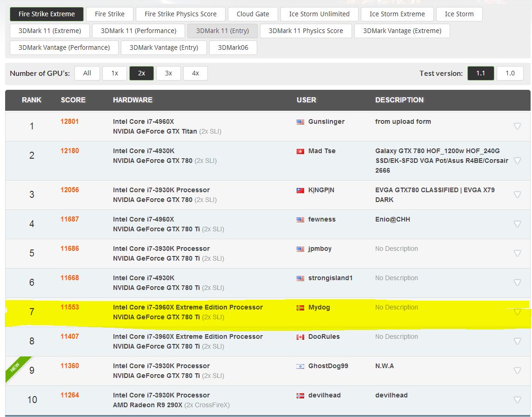Expand the jpmboy result details
The image size is (532, 417).
coord(517,253)
